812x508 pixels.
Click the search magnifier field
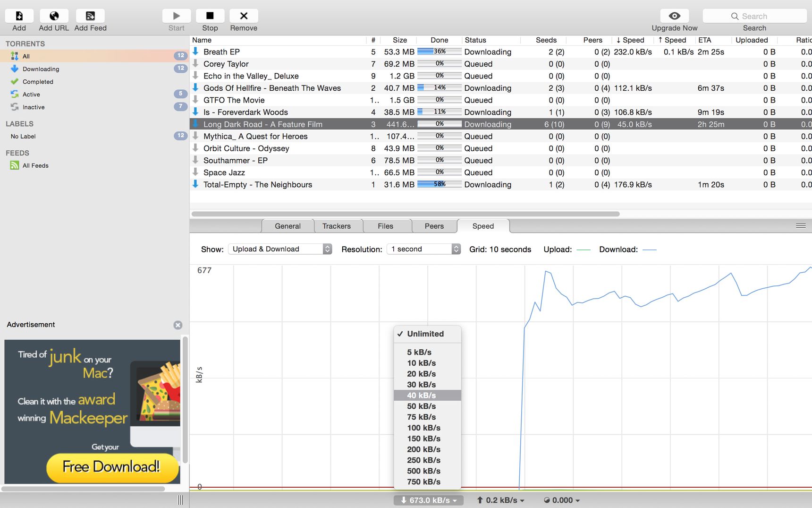coord(754,16)
